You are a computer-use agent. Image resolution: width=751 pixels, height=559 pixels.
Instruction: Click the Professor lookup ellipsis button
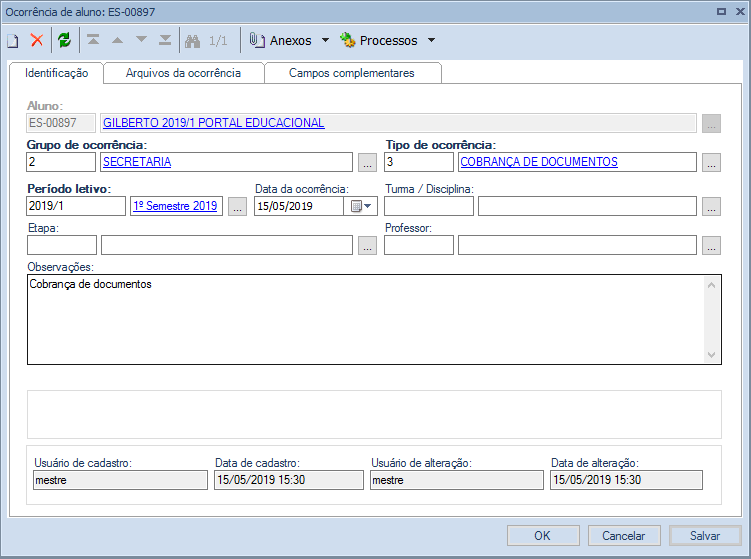tap(711, 246)
